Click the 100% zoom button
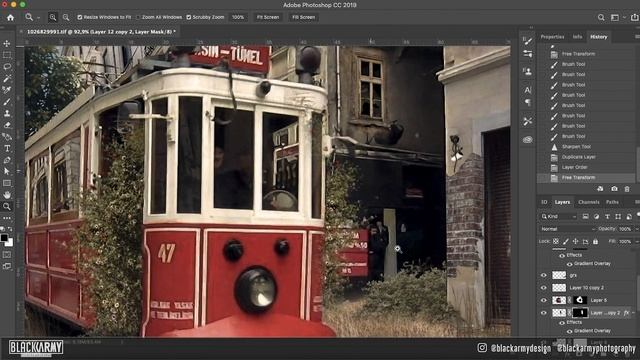 pos(238,17)
